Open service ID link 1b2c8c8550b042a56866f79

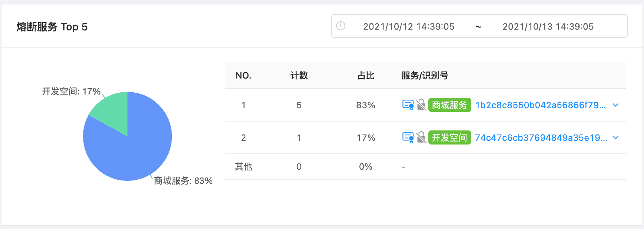541,105
